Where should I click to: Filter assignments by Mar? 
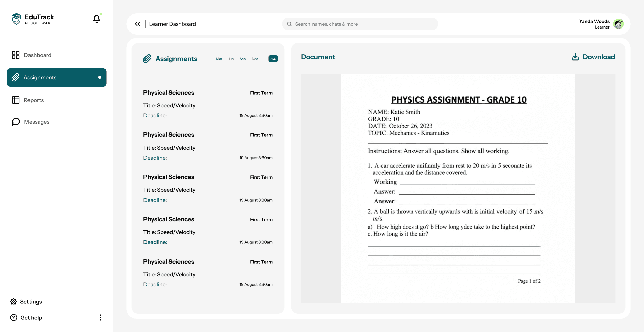tap(219, 59)
